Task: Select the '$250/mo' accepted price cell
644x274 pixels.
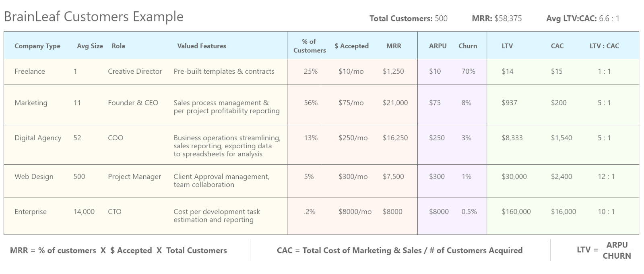Action: pyautogui.click(x=353, y=138)
